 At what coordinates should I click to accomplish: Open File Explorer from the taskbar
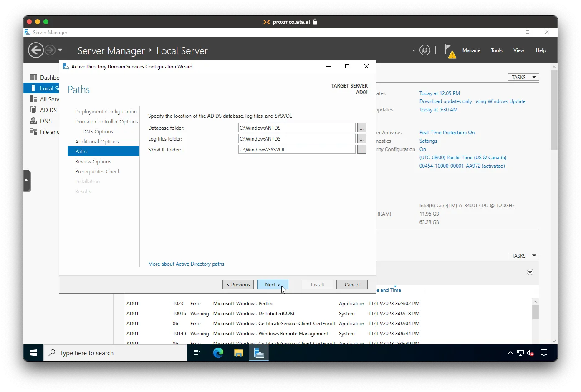point(238,353)
